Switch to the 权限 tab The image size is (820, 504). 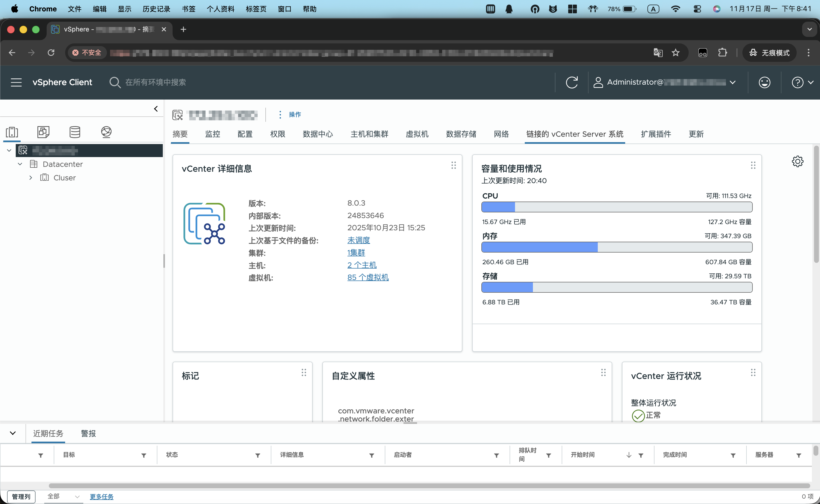(278, 134)
